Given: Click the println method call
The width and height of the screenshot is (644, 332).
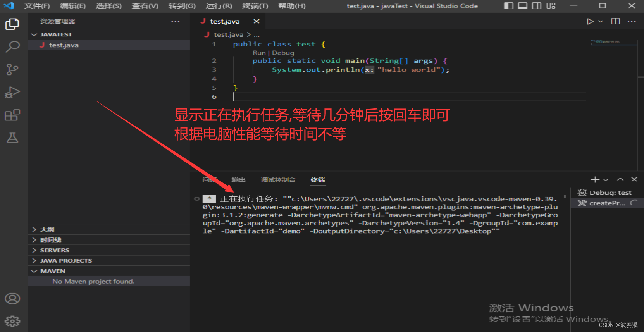Looking at the screenshot, I should coord(343,70).
